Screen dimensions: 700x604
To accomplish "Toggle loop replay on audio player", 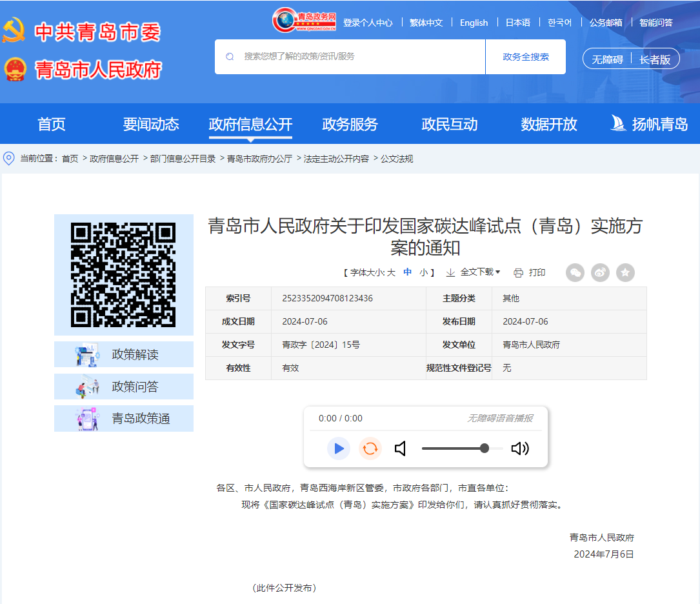I will tap(370, 448).
